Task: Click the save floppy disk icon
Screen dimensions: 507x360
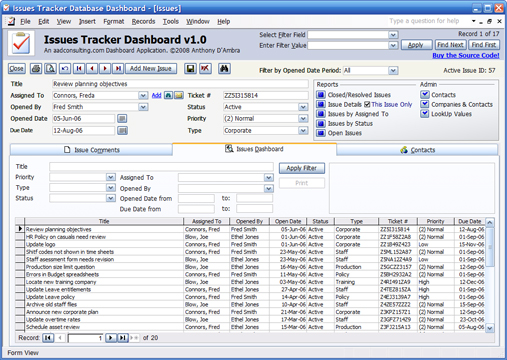Action: (x=190, y=69)
